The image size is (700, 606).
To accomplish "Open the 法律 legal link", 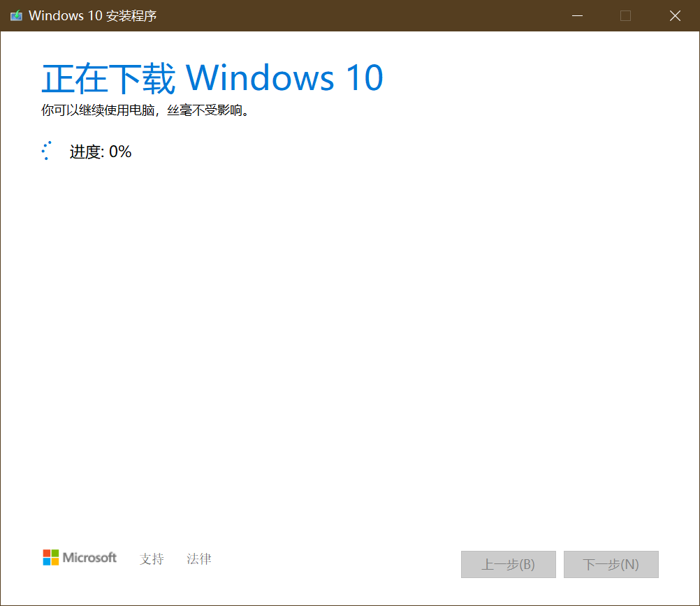I will tap(198, 559).
